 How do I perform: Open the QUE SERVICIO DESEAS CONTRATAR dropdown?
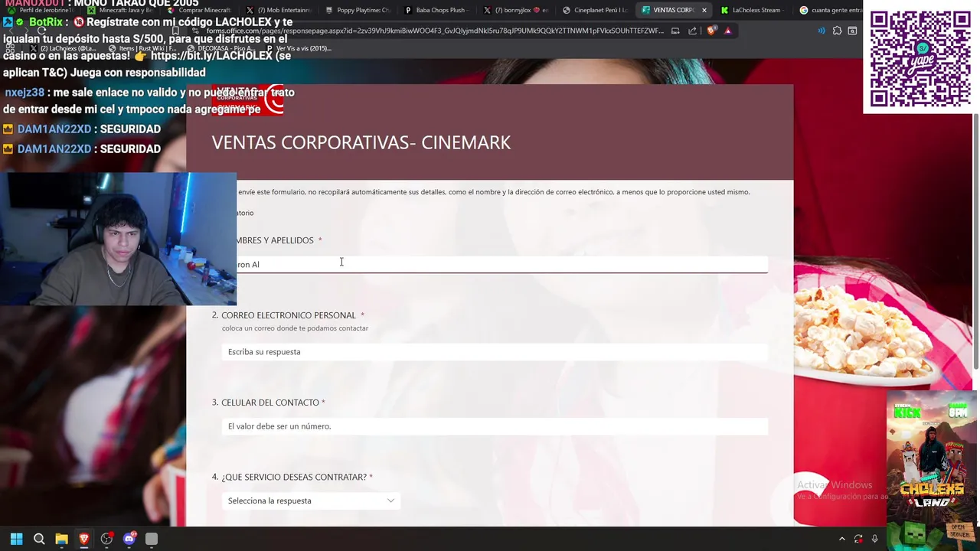311,500
